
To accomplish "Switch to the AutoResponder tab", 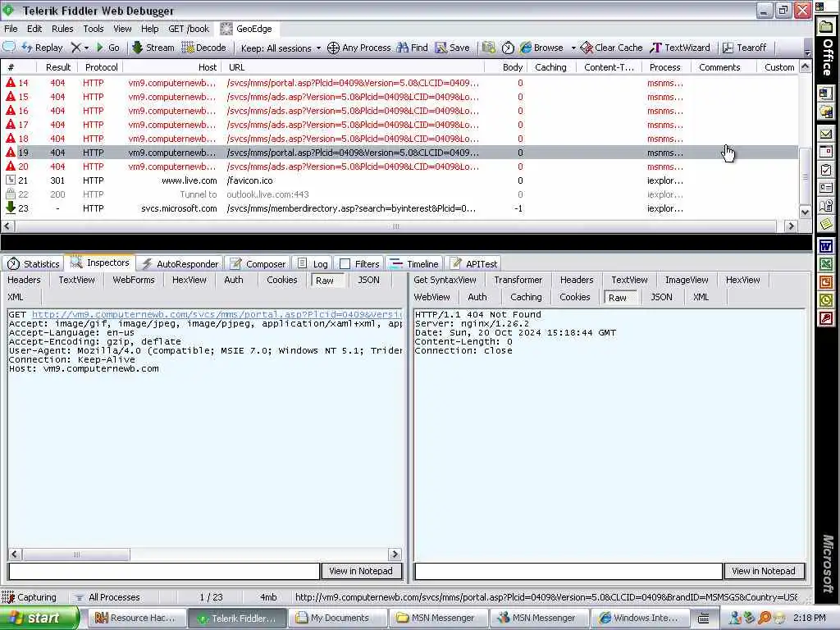I will click(180, 263).
